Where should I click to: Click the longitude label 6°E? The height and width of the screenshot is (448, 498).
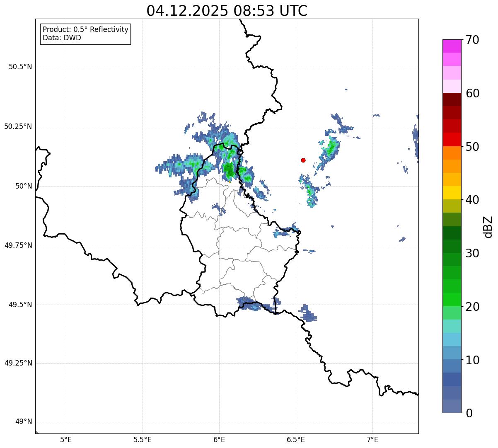pyautogui.click(x=219, y=439)
